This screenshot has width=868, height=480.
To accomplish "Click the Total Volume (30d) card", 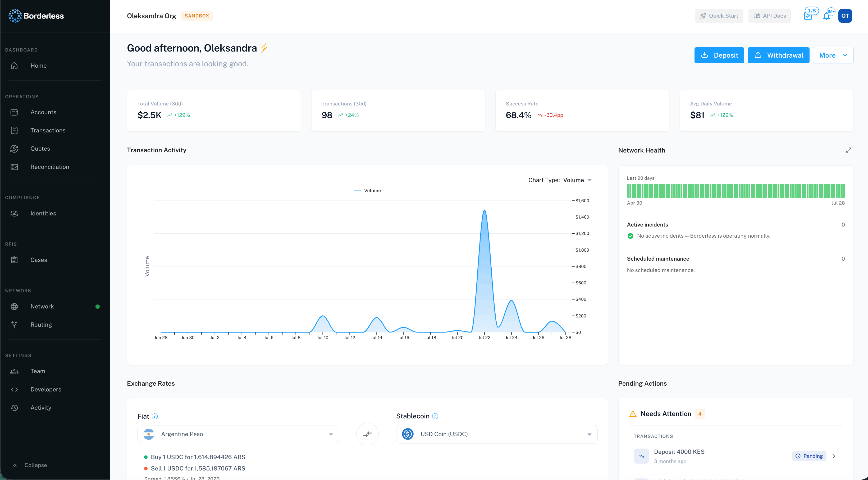I will tap(214, 110).
